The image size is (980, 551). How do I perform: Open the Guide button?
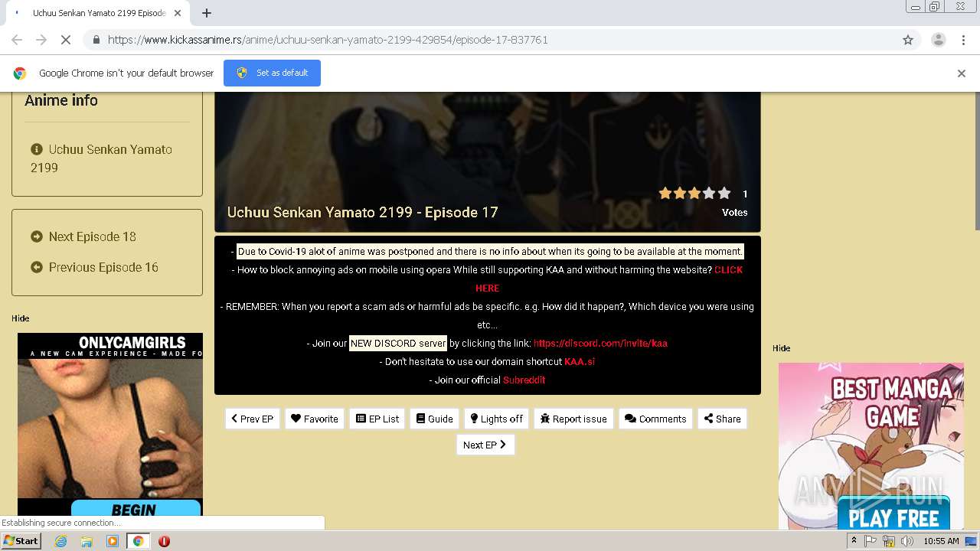[x=435, y=419]
